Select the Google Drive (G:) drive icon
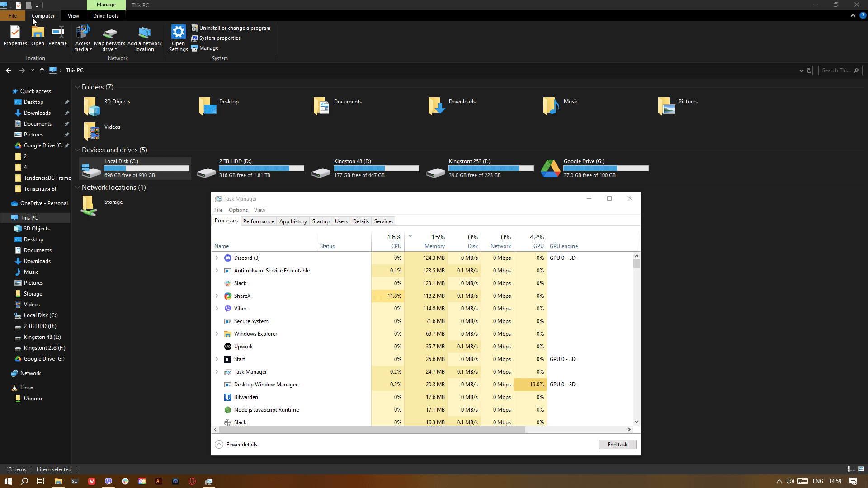Image resolution: width=868 pixels, height=488 pixels. point(550,169)
